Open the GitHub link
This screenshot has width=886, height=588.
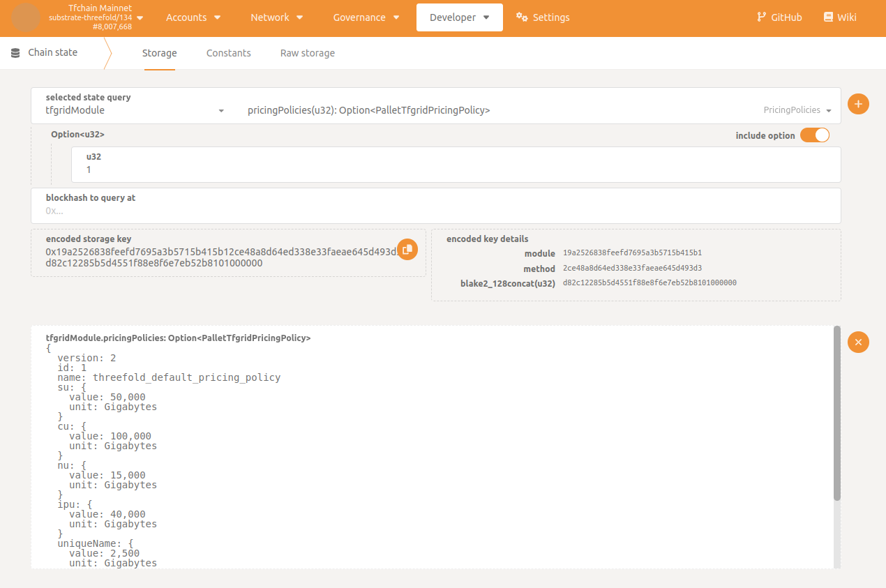pos(779,17)
